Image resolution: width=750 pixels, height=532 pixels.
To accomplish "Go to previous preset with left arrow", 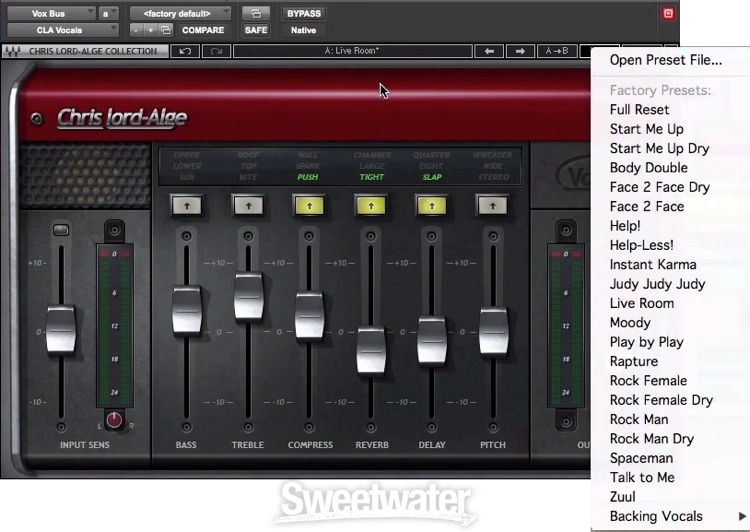I will click(x=489, y=51).
